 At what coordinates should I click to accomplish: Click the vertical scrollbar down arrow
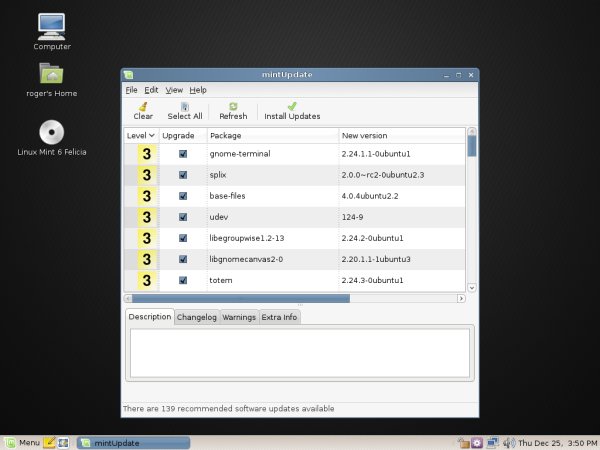(x=472, y=287)
